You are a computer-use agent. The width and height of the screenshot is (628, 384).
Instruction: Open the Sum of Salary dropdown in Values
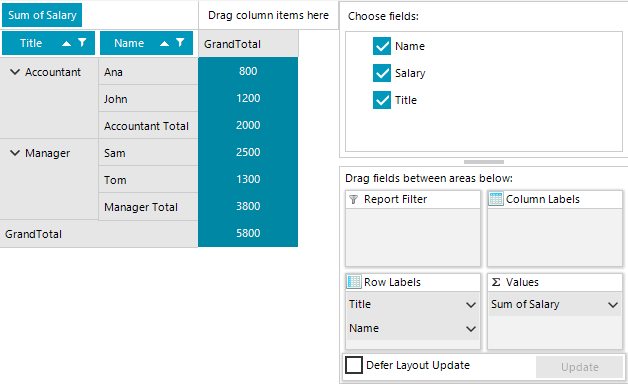(x=613, y=305)
